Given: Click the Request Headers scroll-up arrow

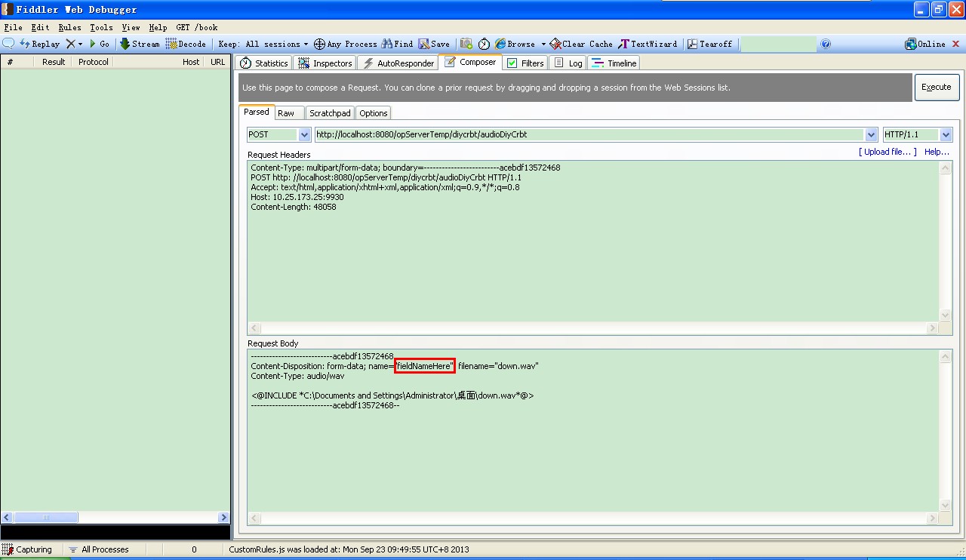Looking at the screenshot, I should (946, 168).
